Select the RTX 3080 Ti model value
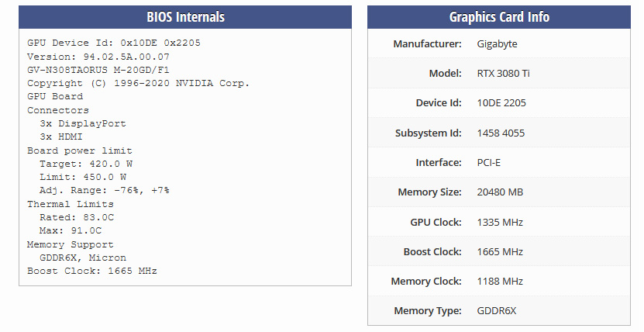 [503, 74]
